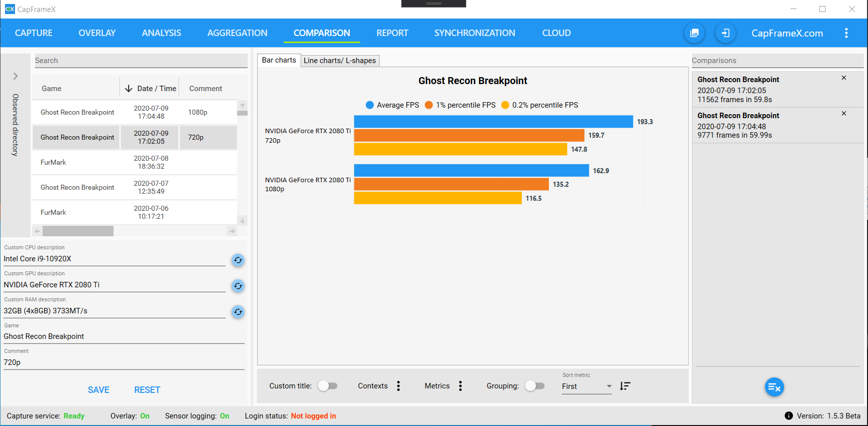This screenshot has height=426, width=868.
Task: Open the CAPTURE tab
Action: pos(34,33)
